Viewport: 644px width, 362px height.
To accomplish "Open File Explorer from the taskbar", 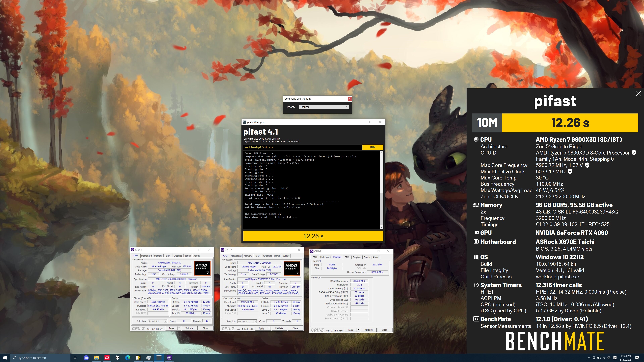I will pos(96,358).
